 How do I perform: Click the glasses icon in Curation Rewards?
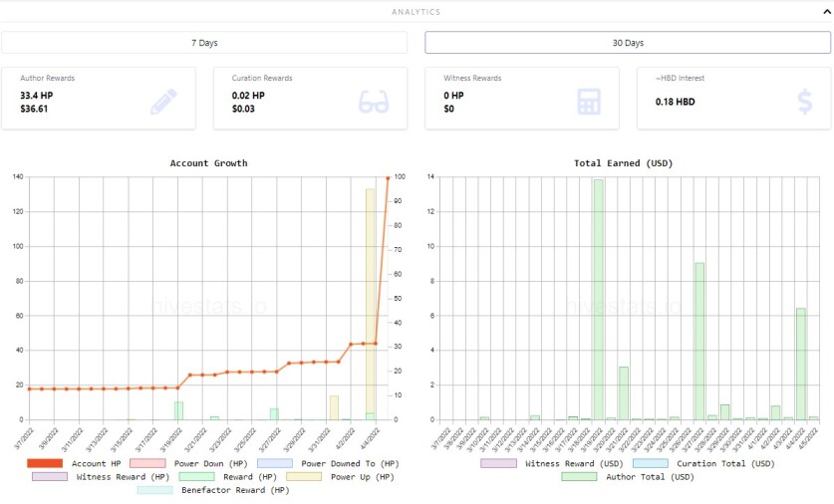374,102
